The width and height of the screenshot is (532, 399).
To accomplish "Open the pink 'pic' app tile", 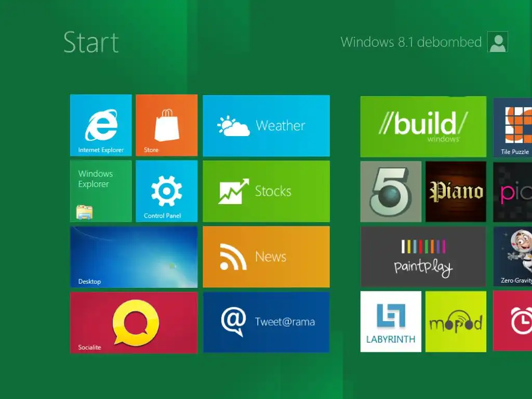I will (x=513, y=192).
